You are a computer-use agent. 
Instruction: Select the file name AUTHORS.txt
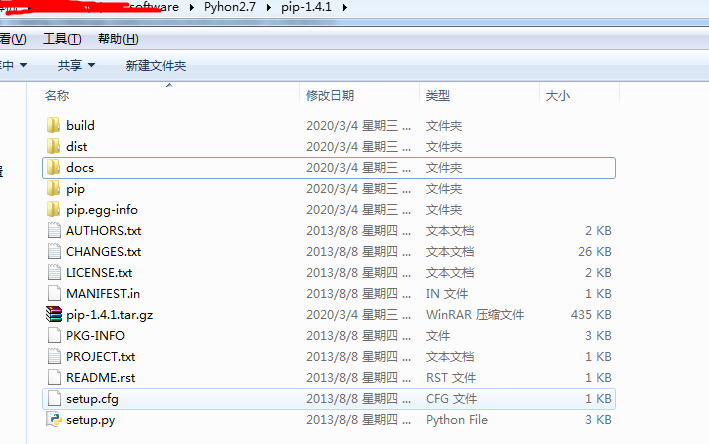[x=104, y=231]
